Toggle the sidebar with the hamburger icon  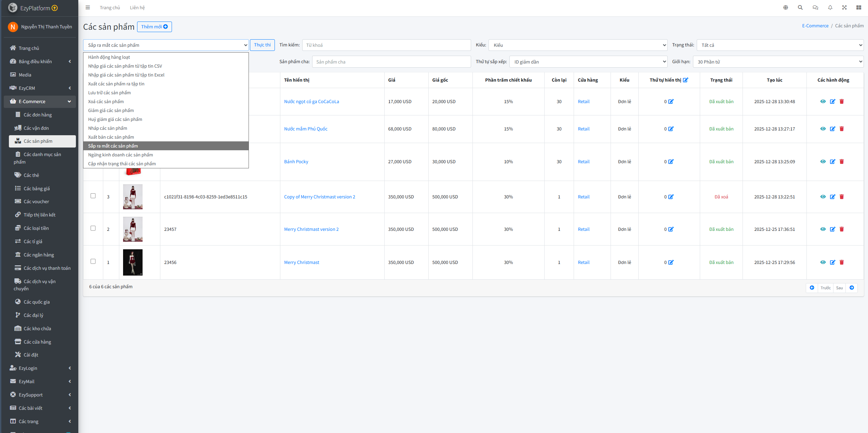click(88, 8)
